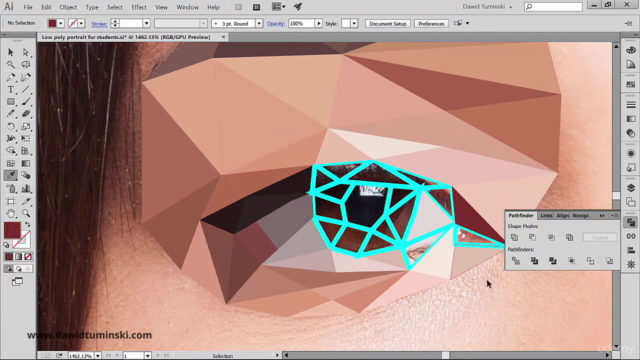Select the Magic Wand tool
The width and height of the screenshot is (640, 360).
(x=11, y=64)
